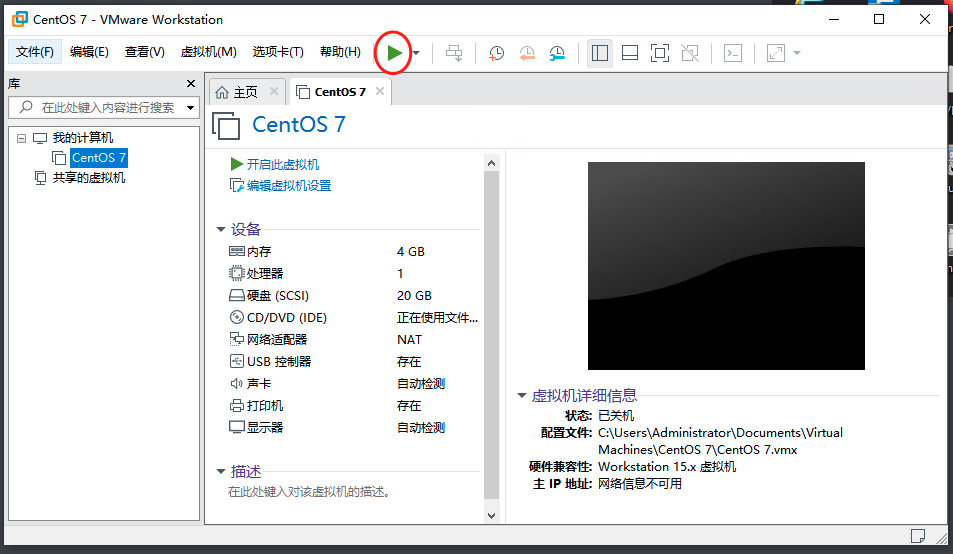Close the 库 library panel
The image size is (953, 554).
[191, 84]
